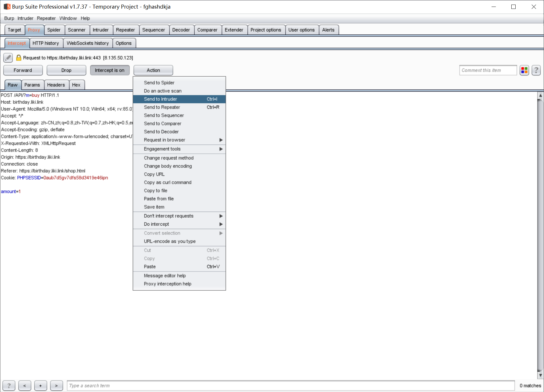Click the Forward button
Image resolution: width=544 pixels, height=392 pixels.
click(23, 70)
